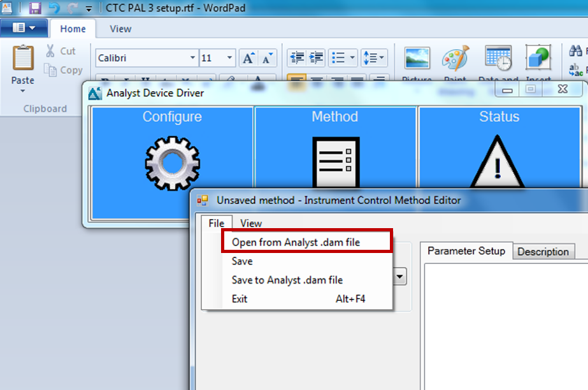Undo the last action in WordPad

[x=54, y=8]
